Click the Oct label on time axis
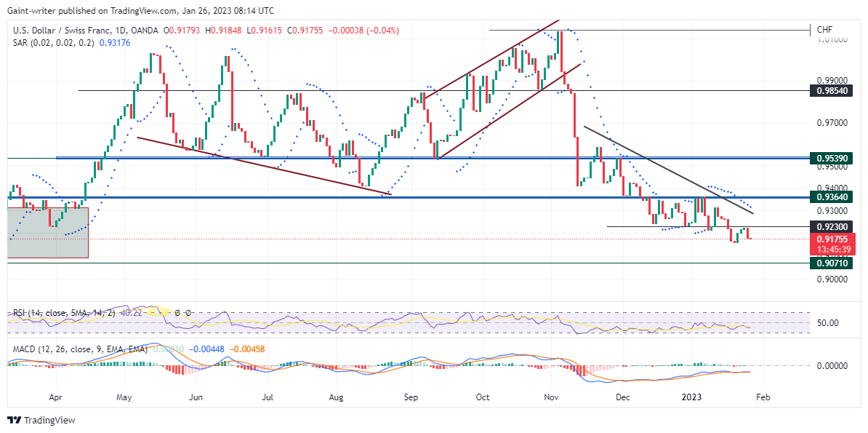Screen dimensions: 868x433 pos(482,397)
